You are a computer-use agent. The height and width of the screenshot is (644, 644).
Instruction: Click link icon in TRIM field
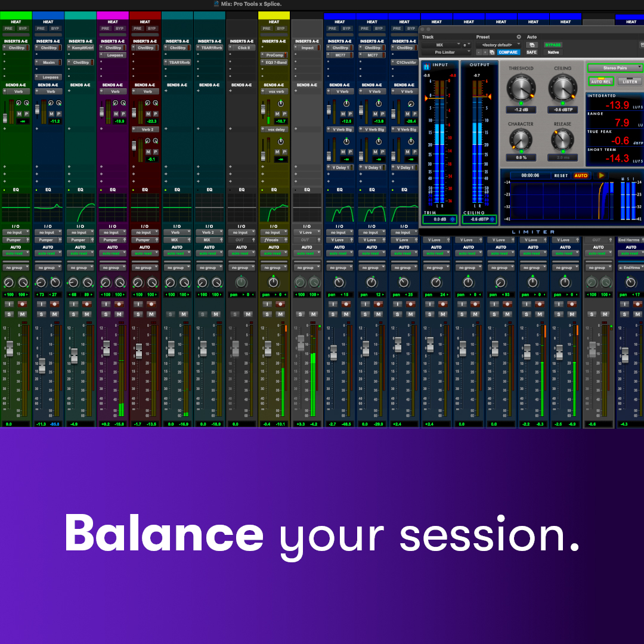point(452,219)
